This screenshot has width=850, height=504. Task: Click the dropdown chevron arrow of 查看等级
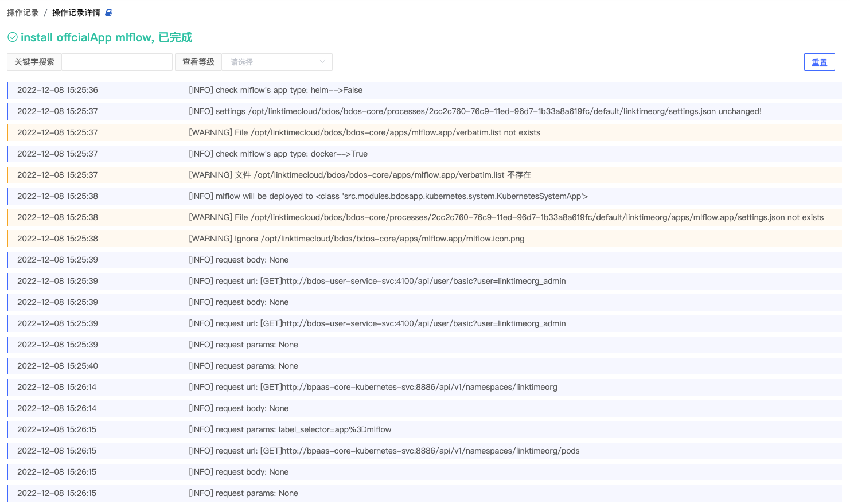(x=322, y=62)
